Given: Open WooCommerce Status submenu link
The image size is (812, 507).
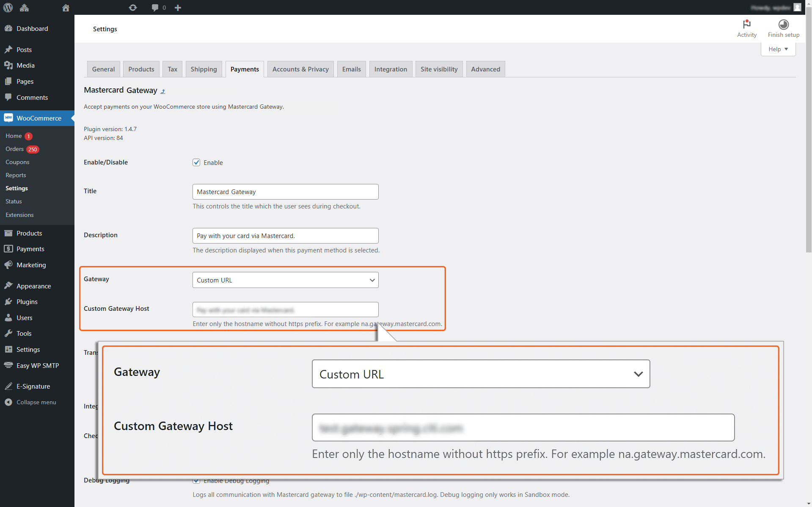Looking at the screenshot, I should tap(14, 201).
